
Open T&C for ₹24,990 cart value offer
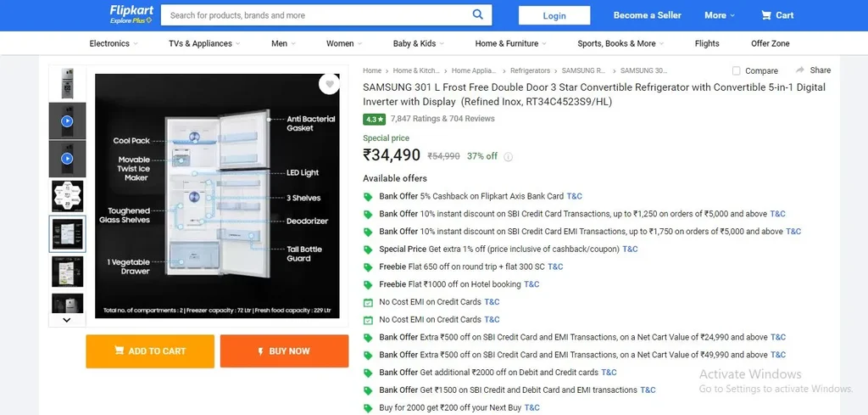point(778,338)
